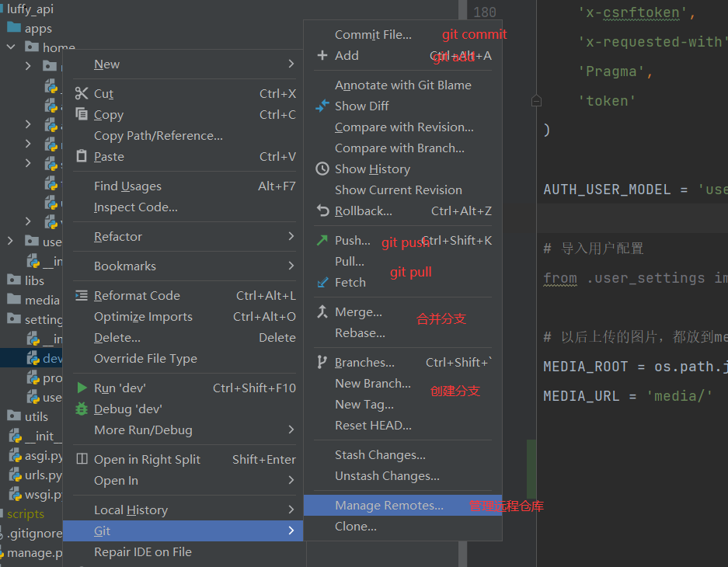Click the Add plus icon

(x=322, y=55)
